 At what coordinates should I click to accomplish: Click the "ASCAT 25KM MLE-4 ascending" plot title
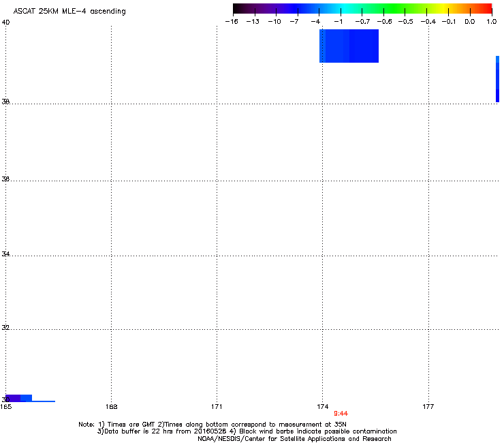pos(69,12)
